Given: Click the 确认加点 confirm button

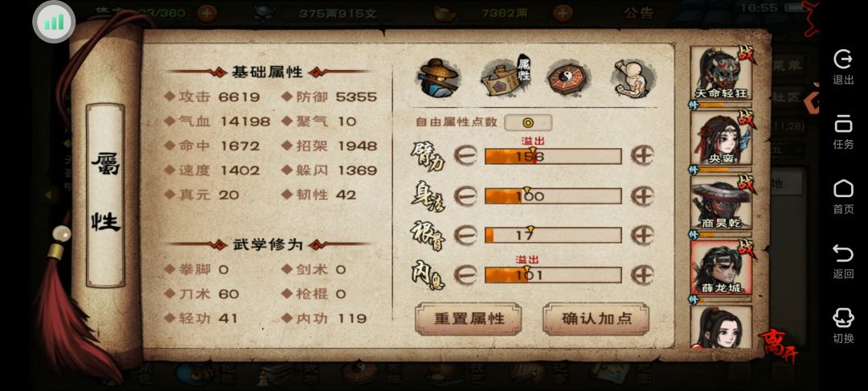Looking at the screenshot, I should 596,319.
